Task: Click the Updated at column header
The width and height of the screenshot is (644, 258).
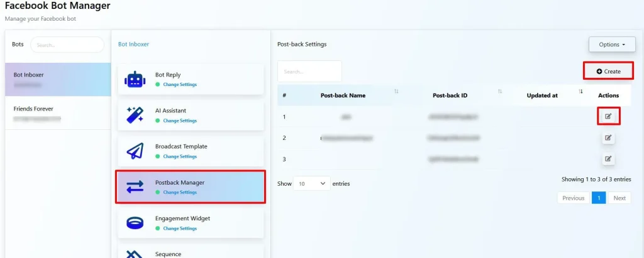Action: pos(542,95)
